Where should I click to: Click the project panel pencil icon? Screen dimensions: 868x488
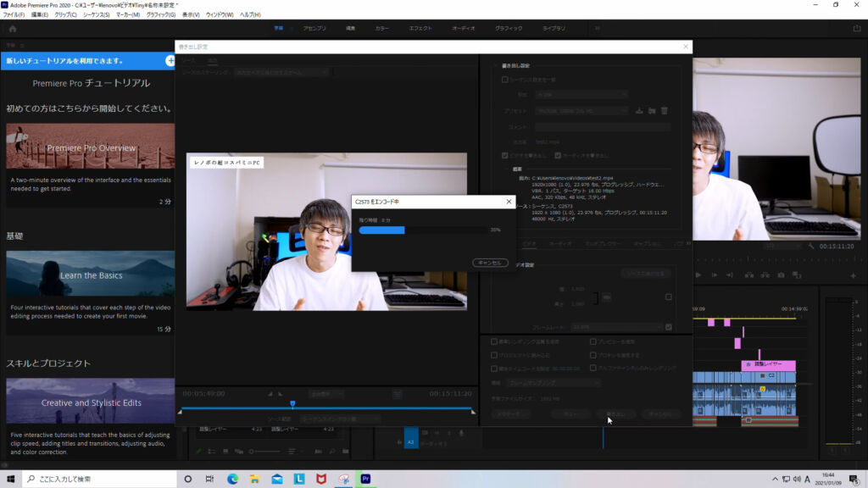(198, 452)
